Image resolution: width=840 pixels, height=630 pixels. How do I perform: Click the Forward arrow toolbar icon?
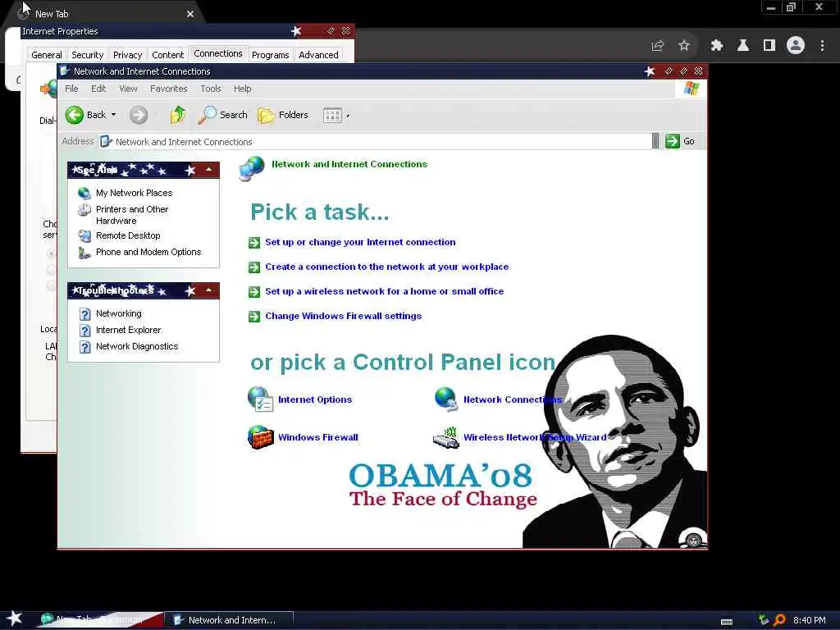click(138, 115)
